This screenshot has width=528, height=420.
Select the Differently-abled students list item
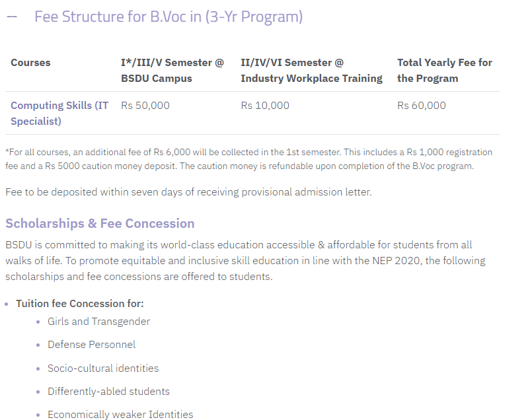(x=108, y=392)
